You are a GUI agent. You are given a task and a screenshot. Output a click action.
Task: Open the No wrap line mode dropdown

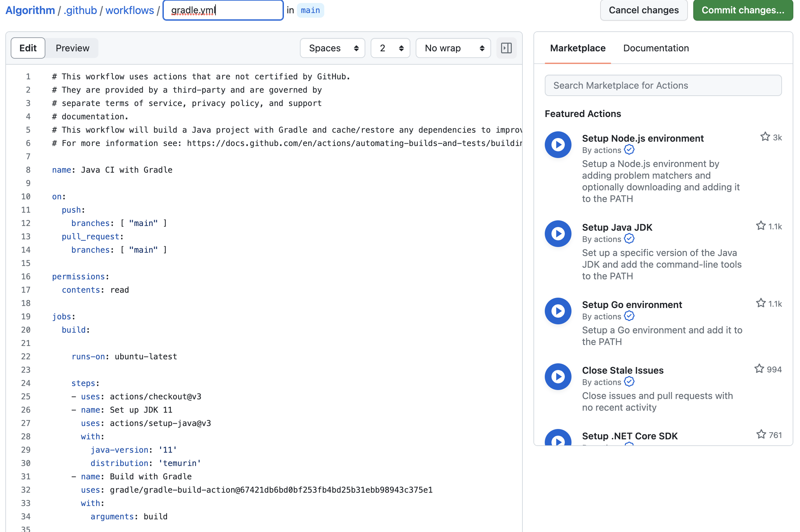[453, 48]
